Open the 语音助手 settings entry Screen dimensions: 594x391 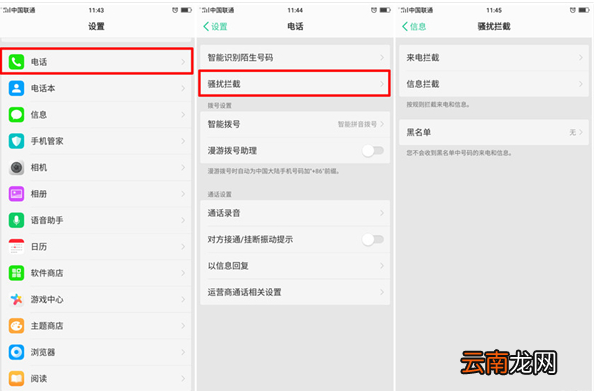[96, 220]
